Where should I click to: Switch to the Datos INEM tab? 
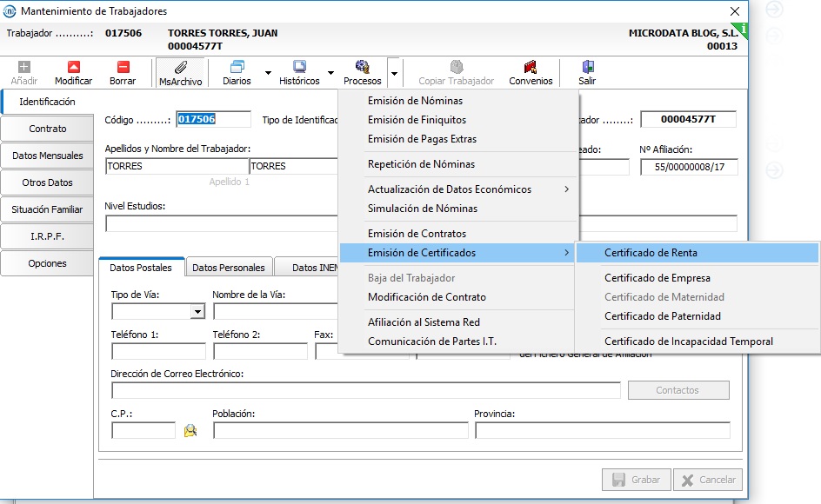point(307,268)
